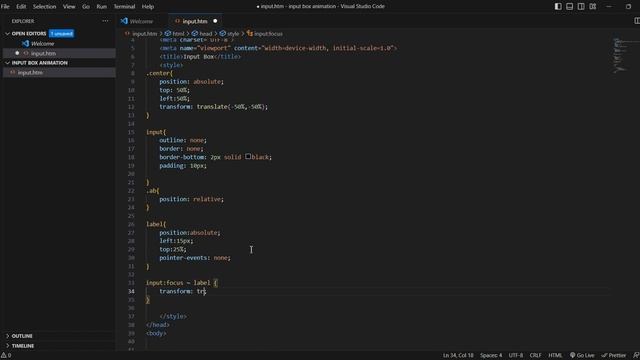Click 'position: relative;' on line 23
This screenshot has height=360, width=640.
(191, 199)
